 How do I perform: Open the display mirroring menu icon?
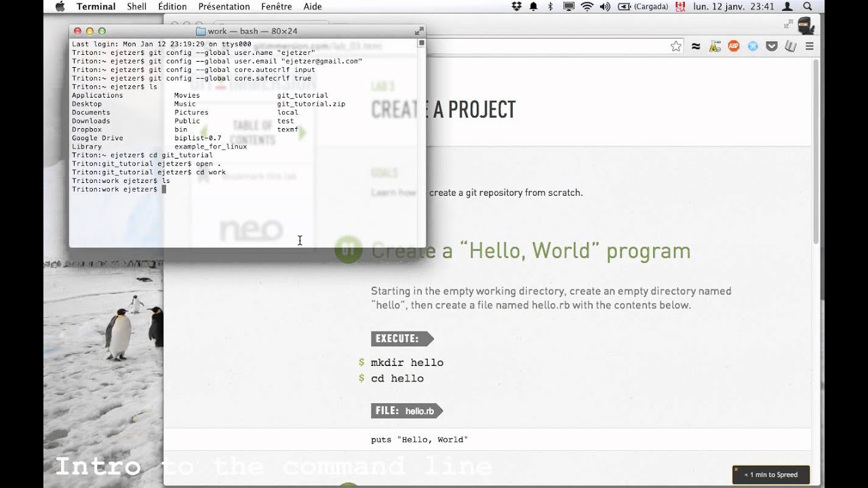pyautogui.click(x=569, y=7)
